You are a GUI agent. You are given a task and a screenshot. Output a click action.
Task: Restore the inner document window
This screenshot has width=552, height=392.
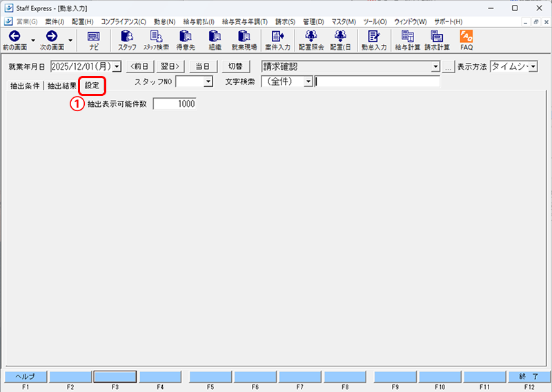(x=536, y=22)
